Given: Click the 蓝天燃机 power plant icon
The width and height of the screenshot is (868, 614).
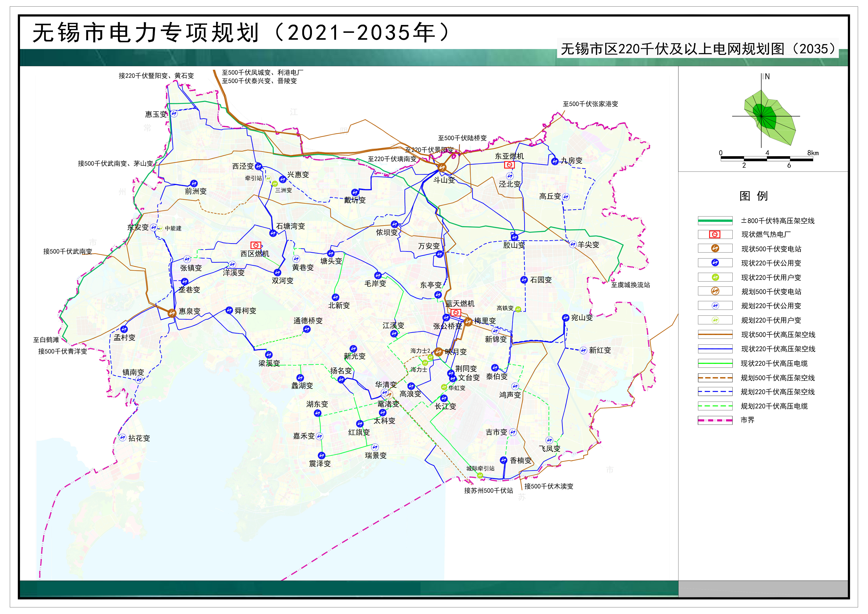Looking at the screenshot, I should click(x=456, y=312).
